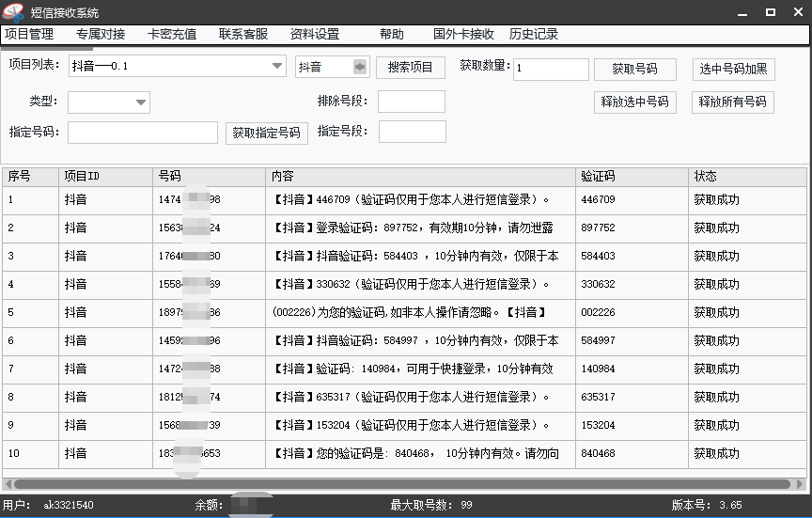This screenshot has height=518, width=812.
Task: Click the 搜索项目 button
Action: (x=411, y=68)
